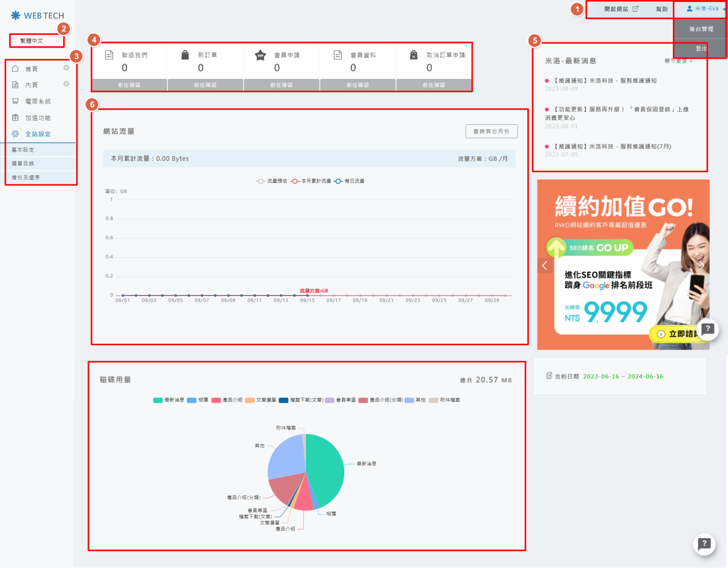
Task: Open the 繁體中文 language dropdown
Action: point(36,41)
